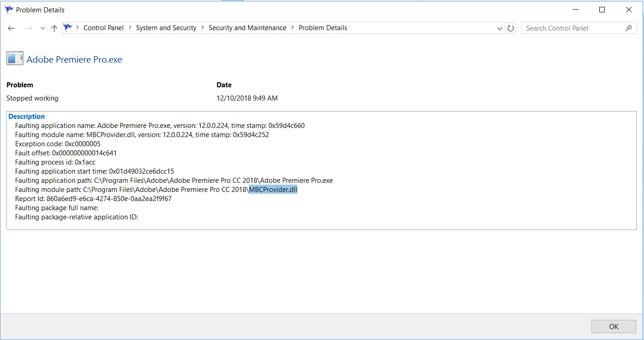Viewport: 644px width, 340px height.
Task: Click the date 12/10/2018 9:49 AM
Action: (247, 98)
